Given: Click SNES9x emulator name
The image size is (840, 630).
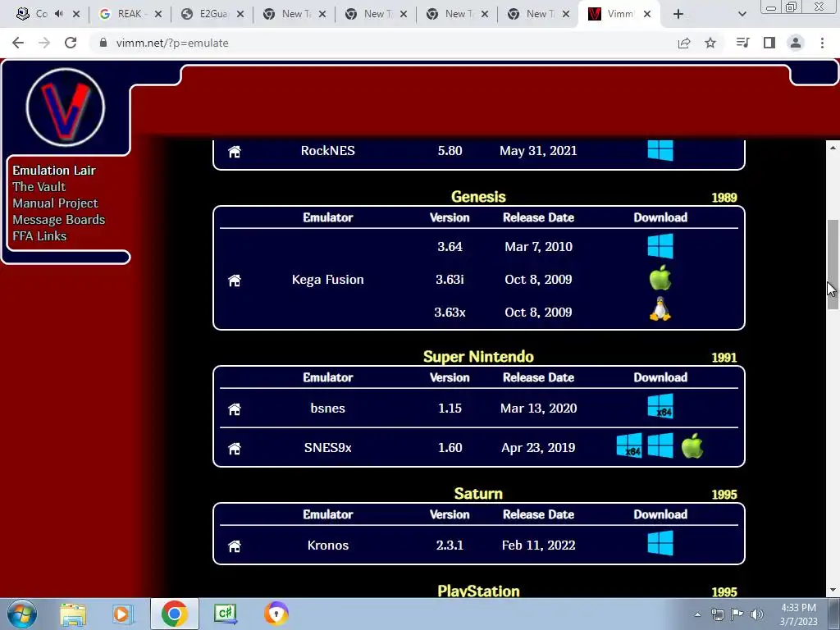Looking at the screenshot, I should pos(328,447).
